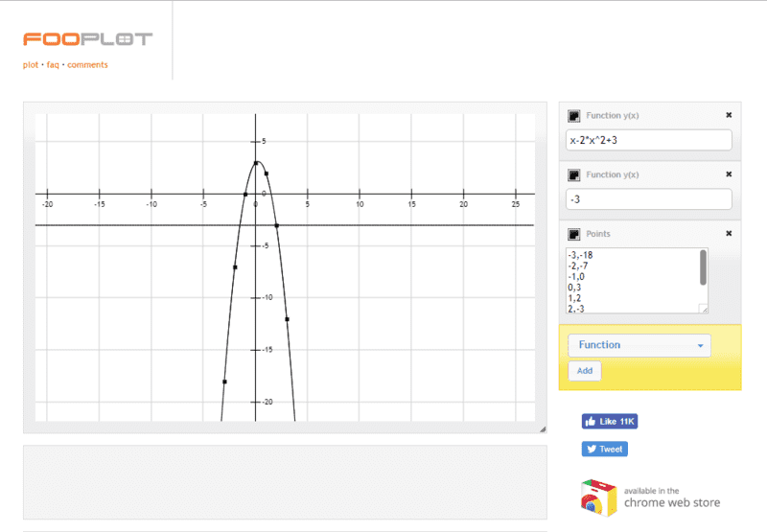Open the plot menu link
Screen dimensions: 767x532
click(31, 65)
